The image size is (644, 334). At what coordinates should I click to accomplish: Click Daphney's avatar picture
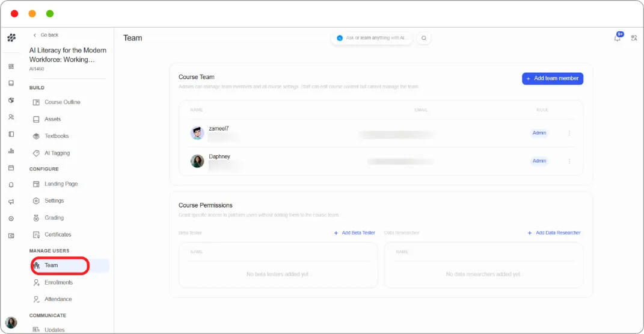point(197,161)
